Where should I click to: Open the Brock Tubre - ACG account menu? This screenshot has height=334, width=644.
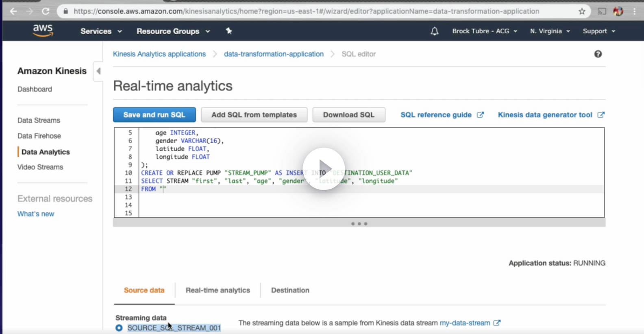point(485,31)
